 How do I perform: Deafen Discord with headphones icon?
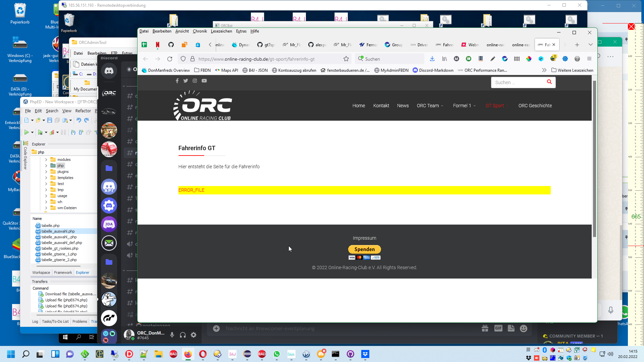tap(183, 335)
